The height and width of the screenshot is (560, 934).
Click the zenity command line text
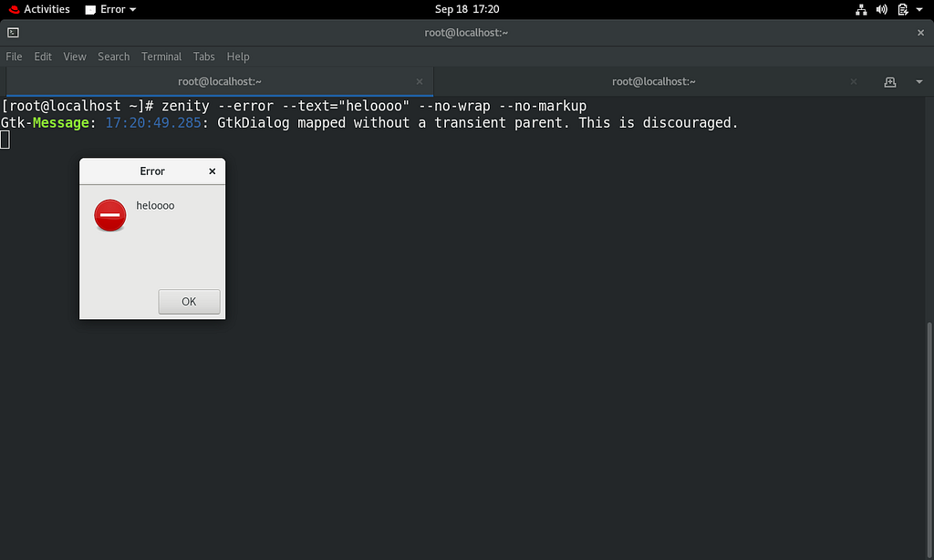point(374,106)
